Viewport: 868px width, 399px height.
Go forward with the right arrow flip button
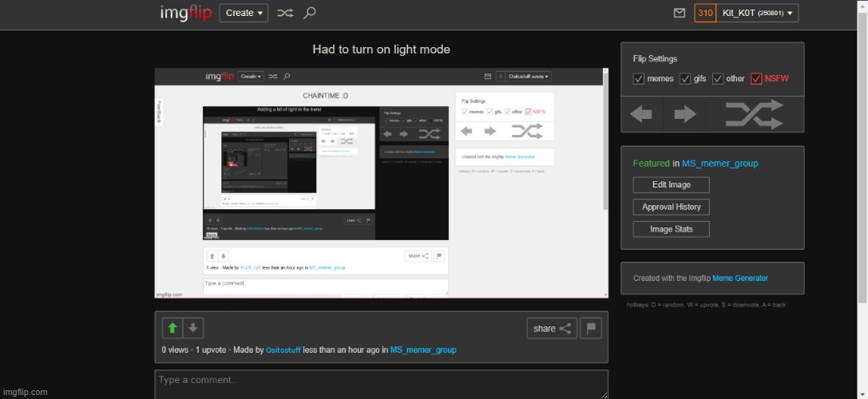(x=685, y=115)
